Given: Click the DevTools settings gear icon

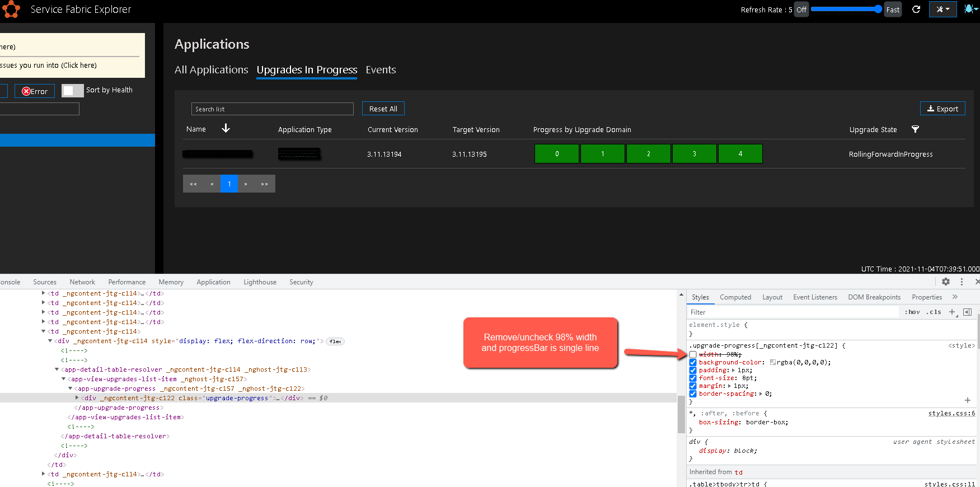Looking at the screenshot, I should (x=946, y=282).
